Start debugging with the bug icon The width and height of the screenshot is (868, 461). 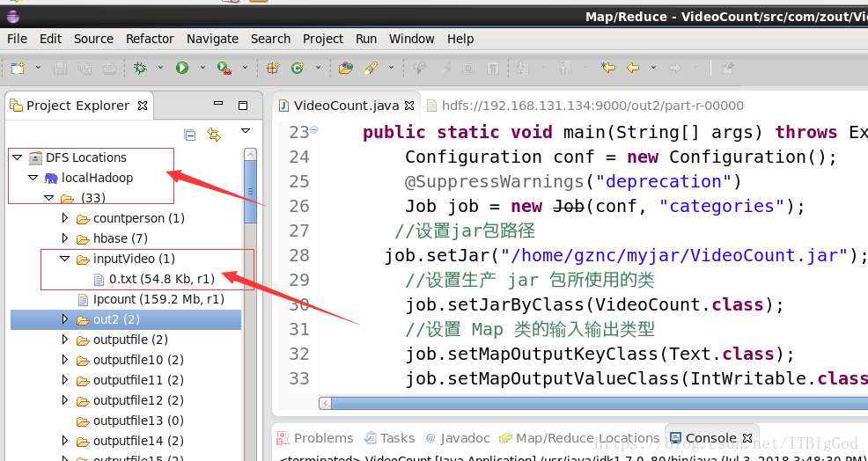pyautogui.click(x=140, y=68)
